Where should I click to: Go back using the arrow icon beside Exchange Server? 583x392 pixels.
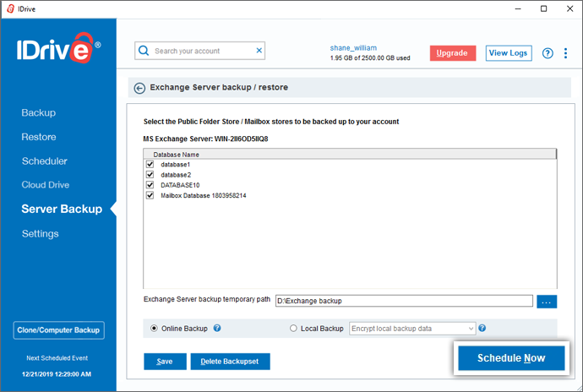139,88
